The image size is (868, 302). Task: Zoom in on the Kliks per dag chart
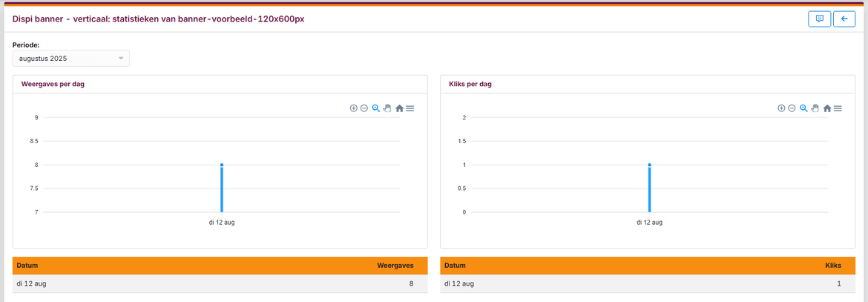tap(781, 108)
